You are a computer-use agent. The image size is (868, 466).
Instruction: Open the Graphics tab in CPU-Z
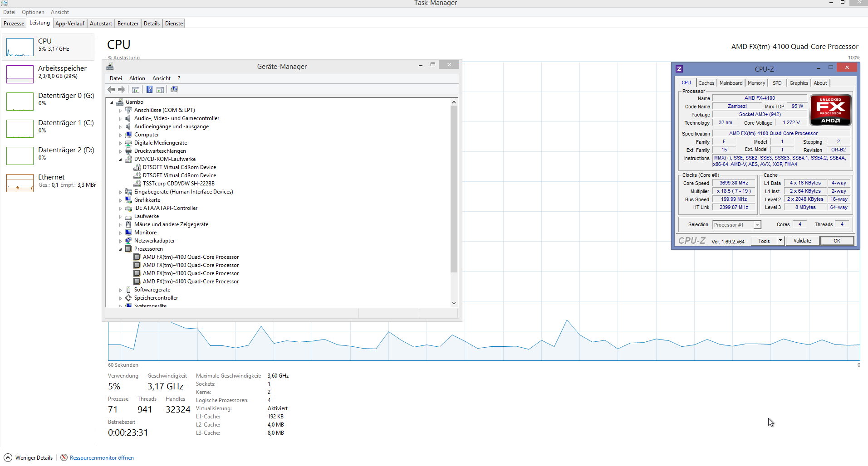[799, 83]
